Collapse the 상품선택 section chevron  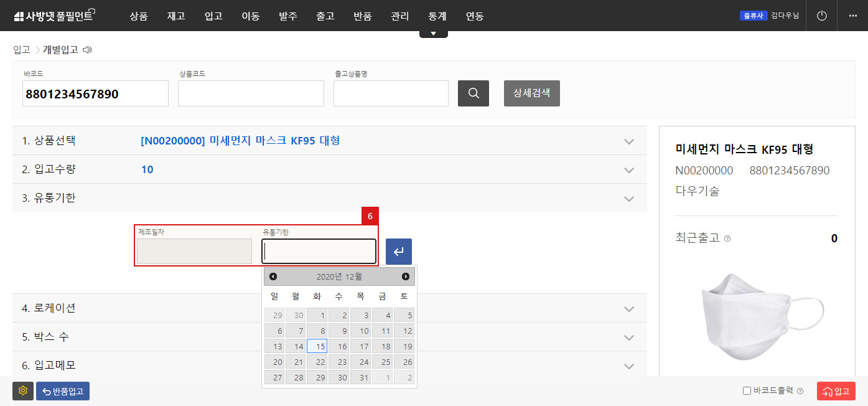tap(629, 141)
